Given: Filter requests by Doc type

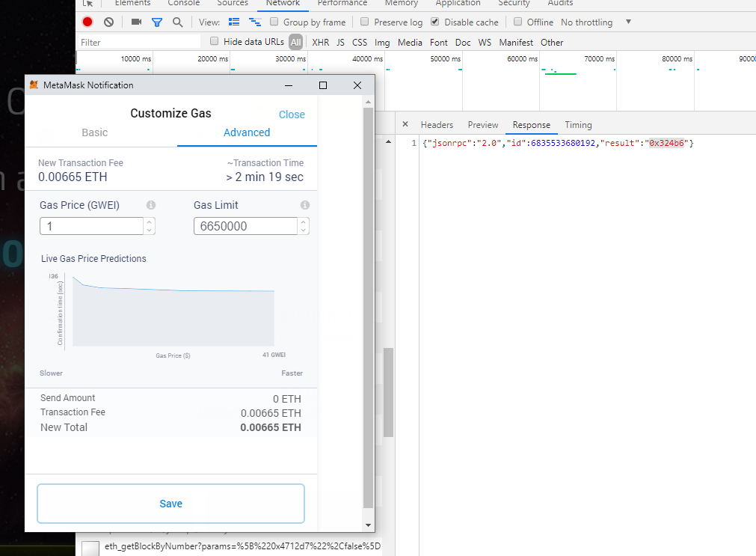Looking at the screenshot, I should click(463, 43).
